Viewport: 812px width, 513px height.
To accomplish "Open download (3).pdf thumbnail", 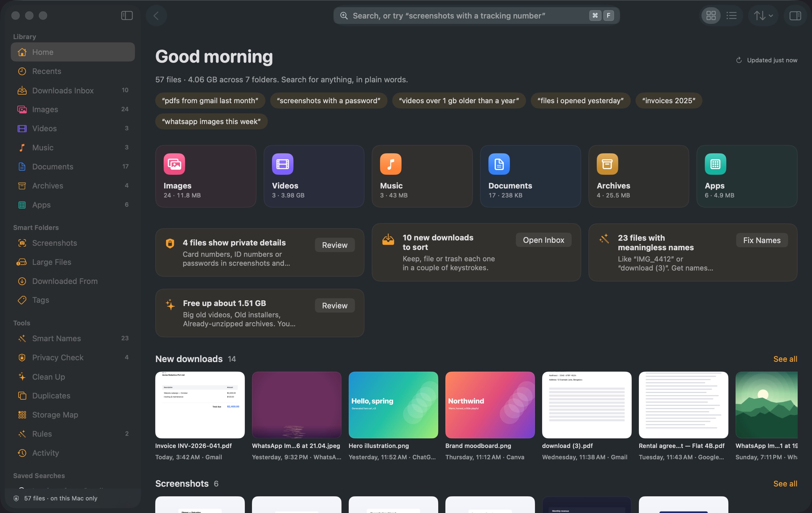I will (x=587, y=405).
